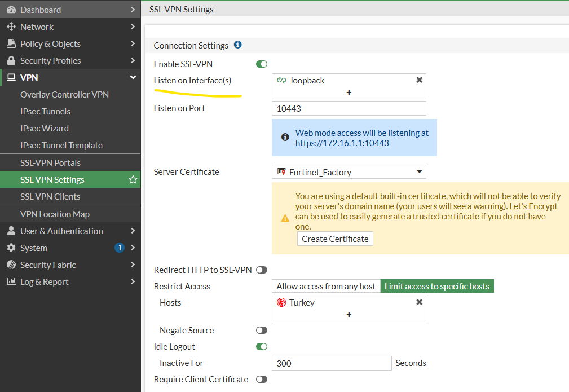Expand the System menu chevron

pos(133,248)
